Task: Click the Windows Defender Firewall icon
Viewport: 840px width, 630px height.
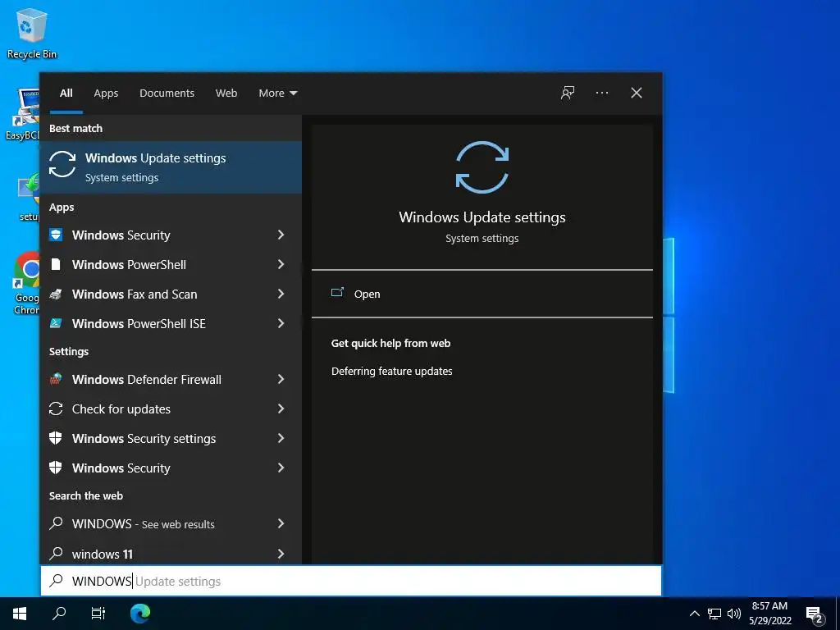Action: click(56, 379)
